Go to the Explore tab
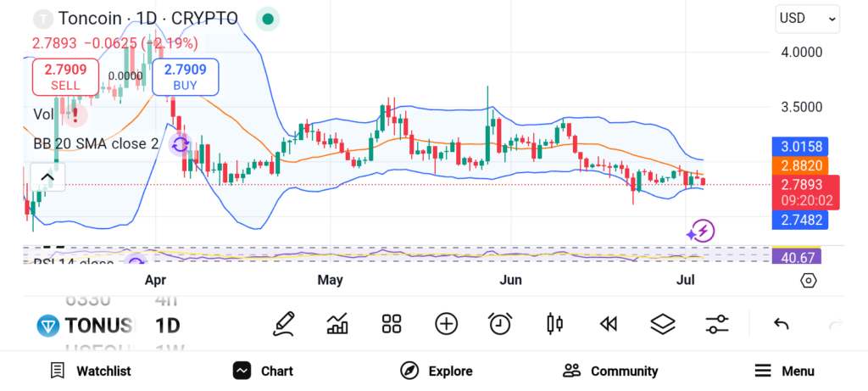Image resolution: width=868 pixels, height=391 pixels. 437,371
